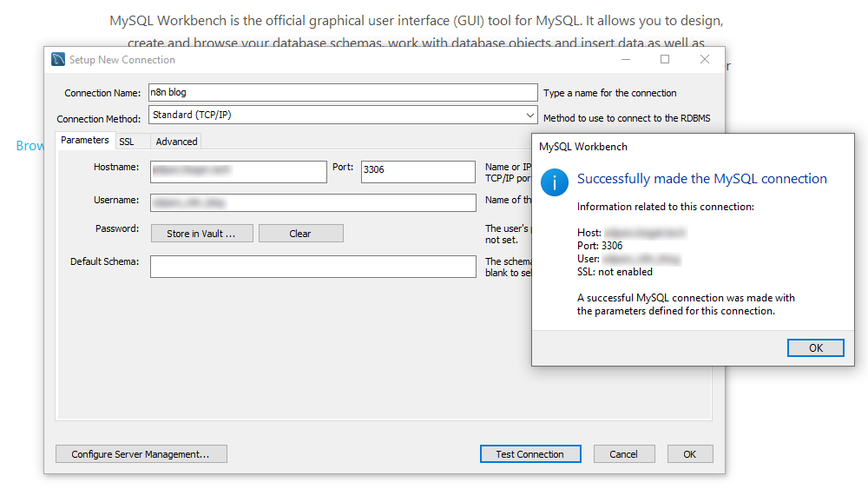Click the Connection Name field containing n8n blog
Image resolution: width=868 pixels, height=489 pixels.
click(x=342, y=93)
